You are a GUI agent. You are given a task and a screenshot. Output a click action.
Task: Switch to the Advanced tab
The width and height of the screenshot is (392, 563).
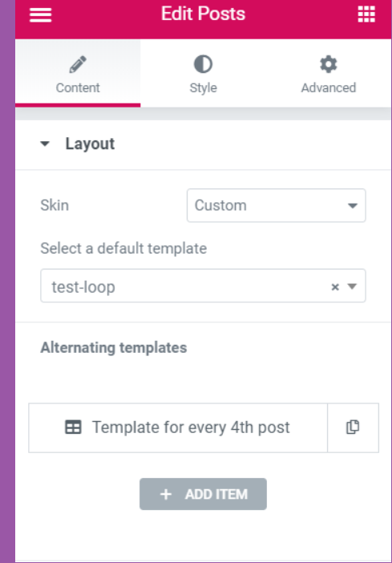[329, 73]
